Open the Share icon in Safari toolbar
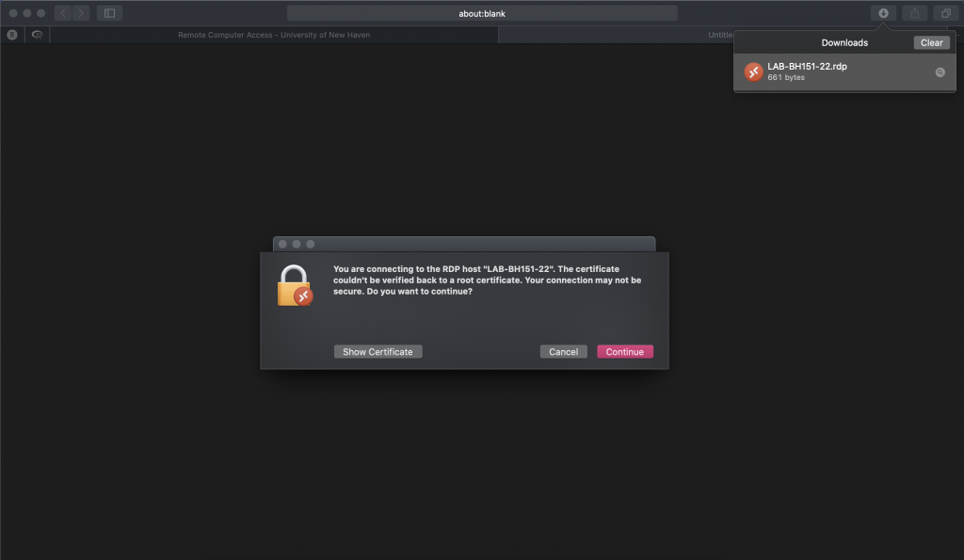 coord(914,13)
